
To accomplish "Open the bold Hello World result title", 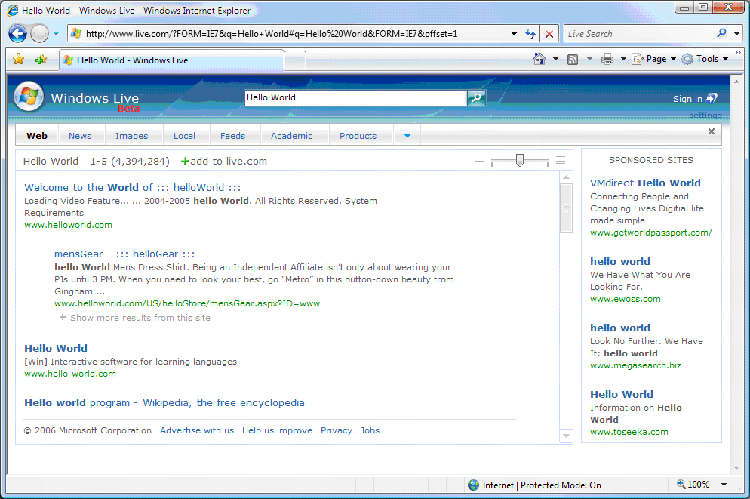I will tap(56, 348).
